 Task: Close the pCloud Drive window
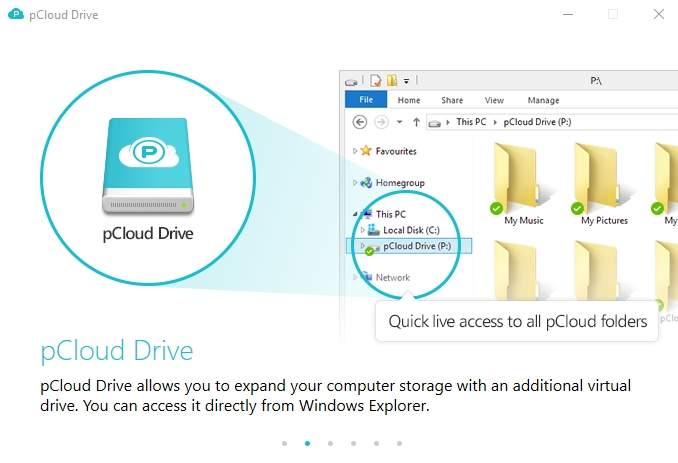coord(659,14)
